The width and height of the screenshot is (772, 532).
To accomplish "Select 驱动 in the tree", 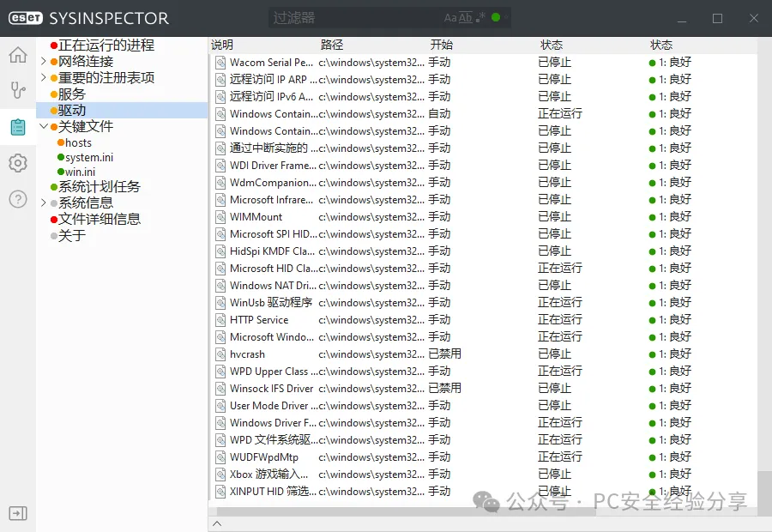I will coord(72,110).
